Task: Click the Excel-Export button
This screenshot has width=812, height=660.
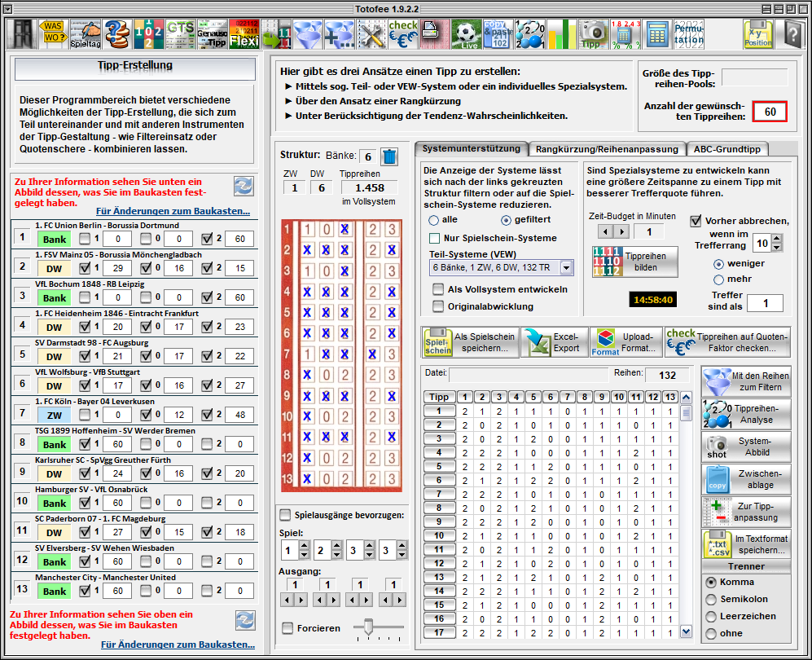Action: [x=555, y=342]
